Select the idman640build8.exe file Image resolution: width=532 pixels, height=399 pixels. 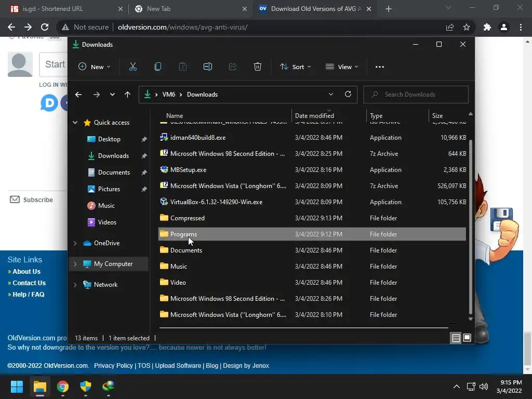(x=198, y=138)
